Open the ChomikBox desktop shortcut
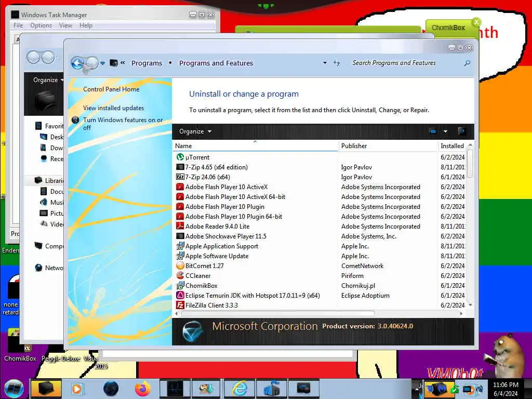Image resolution: width=532 pixels, height=399 pixels. pyautogui.click(x=20, y=345)
